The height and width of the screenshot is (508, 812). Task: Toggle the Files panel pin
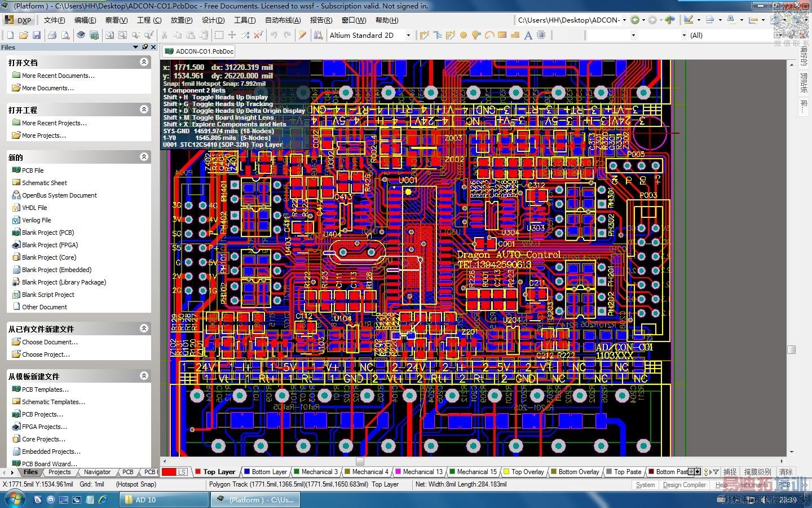coord(145,47)
